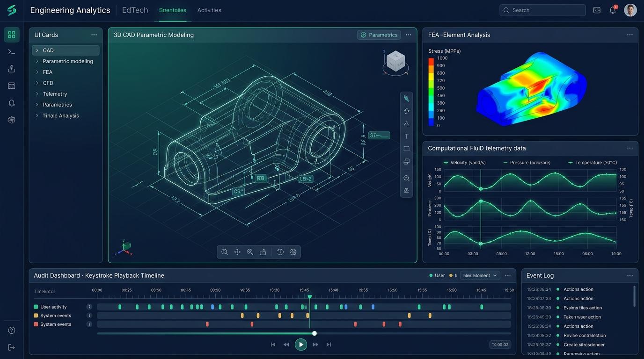Toggle the User legend filter in Audit Dashboard
This screenshot has width=644, height=359.
point(437,276)
